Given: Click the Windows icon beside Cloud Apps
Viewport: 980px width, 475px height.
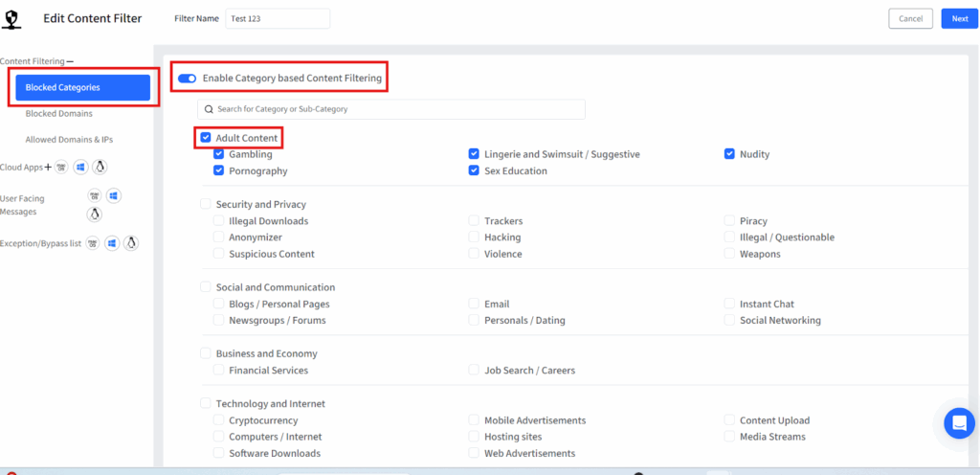Looking at the screenshot, I should pyautogui.click(x=80, y=168).
